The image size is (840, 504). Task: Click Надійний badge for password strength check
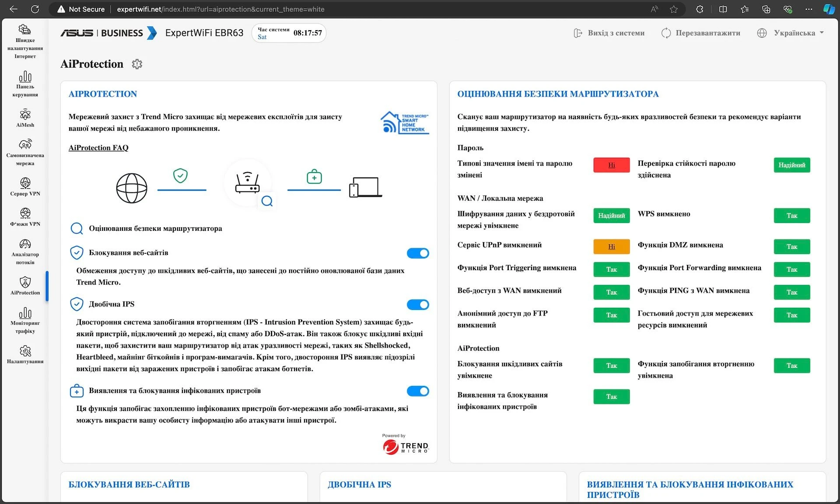792,165
